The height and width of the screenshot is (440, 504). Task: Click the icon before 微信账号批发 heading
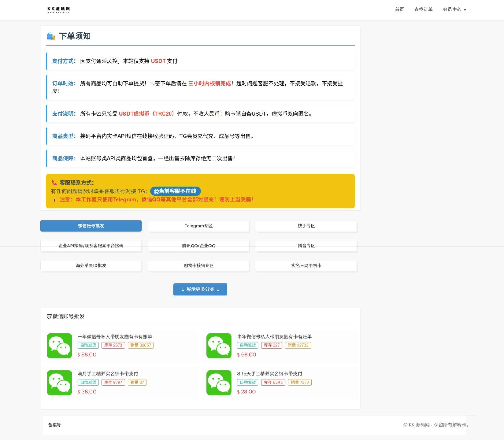tap(49, 316)
